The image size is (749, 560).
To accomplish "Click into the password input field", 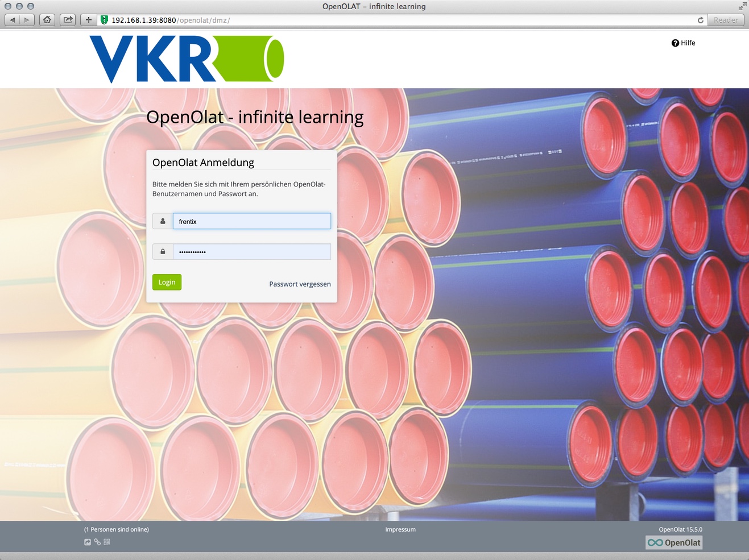I will coord(252,251).
